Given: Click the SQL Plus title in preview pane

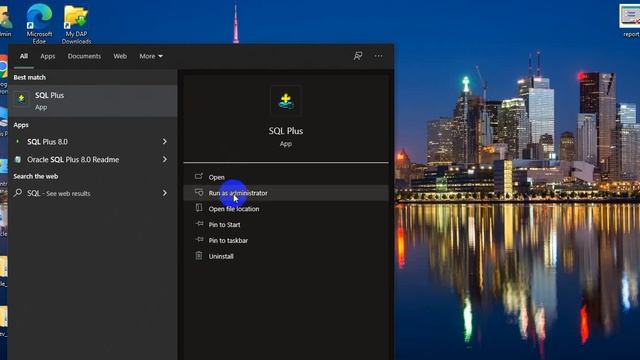Looking at the screenshot, I should pos(286,131).
